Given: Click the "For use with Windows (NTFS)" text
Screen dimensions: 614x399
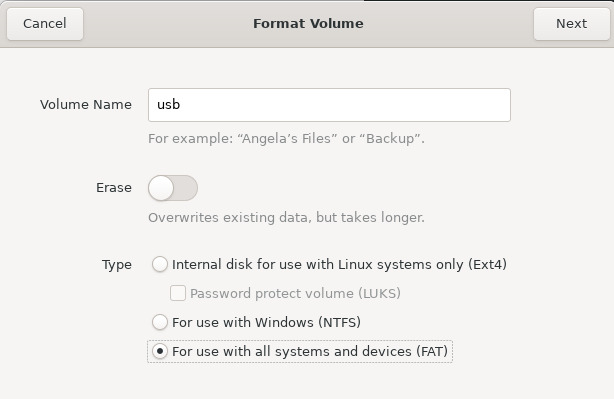Looking at the screenshot, I should 266,322.
